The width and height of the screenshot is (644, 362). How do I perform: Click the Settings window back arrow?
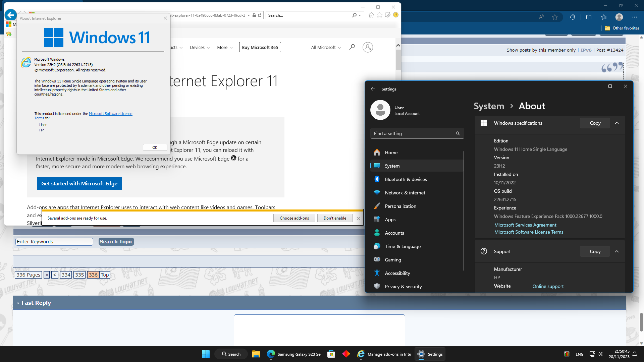[373, 89]
